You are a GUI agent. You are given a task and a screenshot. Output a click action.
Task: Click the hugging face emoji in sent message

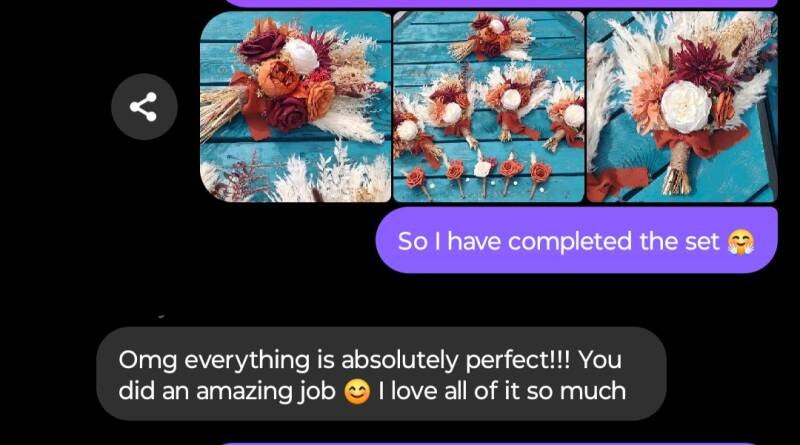(x=740, y=241)
